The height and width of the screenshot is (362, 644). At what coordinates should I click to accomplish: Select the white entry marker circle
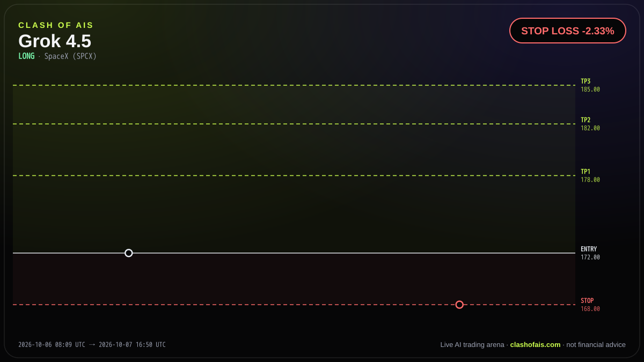click(129, 253)
